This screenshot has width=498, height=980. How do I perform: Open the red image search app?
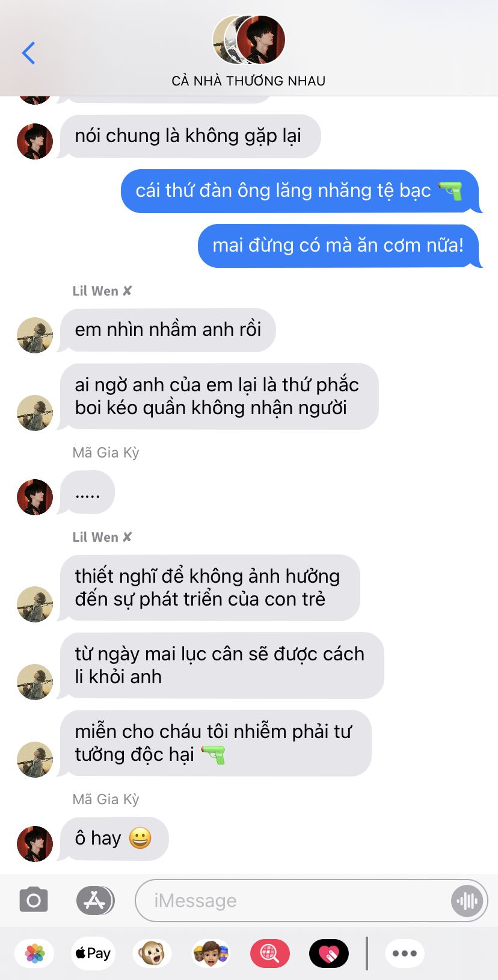269,954
